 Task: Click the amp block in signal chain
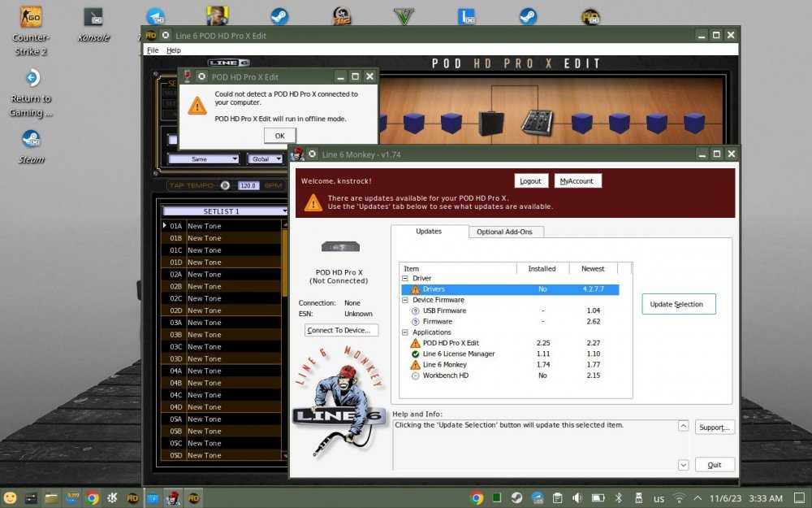[x=490, y=123]
